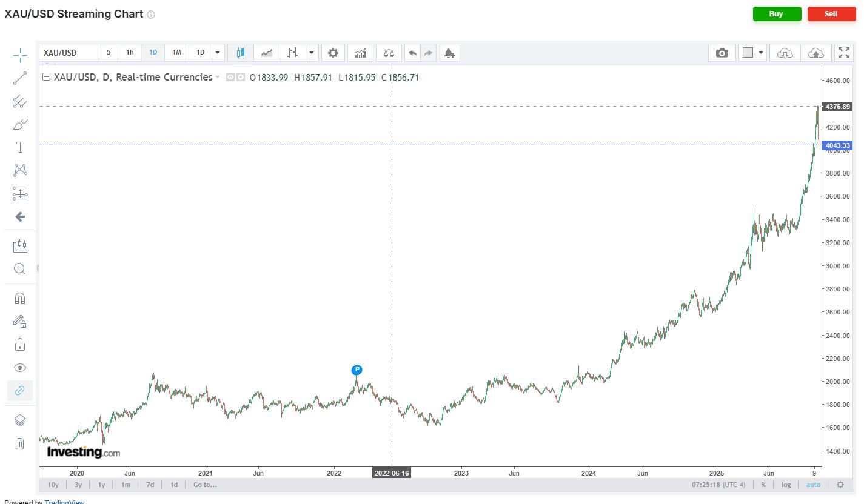The image size is (864, 504).
Task: Select the trend line drawing tool
Action: tap(20, 78)
